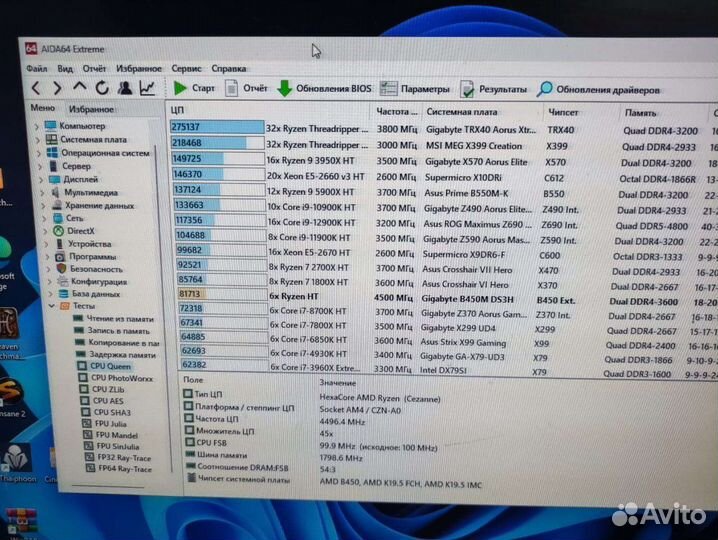718x540 pixels.
Task: Open the Thaiphoon desktop shortcut
Action: pos(17,463)
